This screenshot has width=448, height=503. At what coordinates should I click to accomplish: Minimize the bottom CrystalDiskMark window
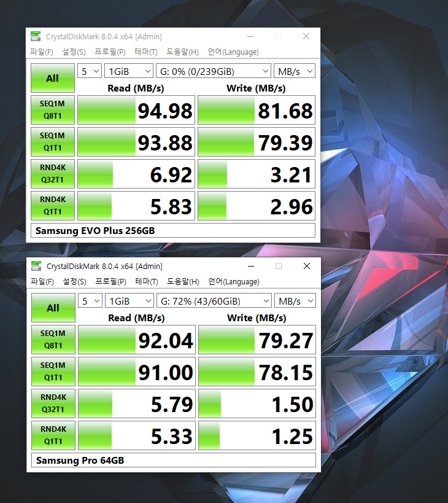coord(251,266)
